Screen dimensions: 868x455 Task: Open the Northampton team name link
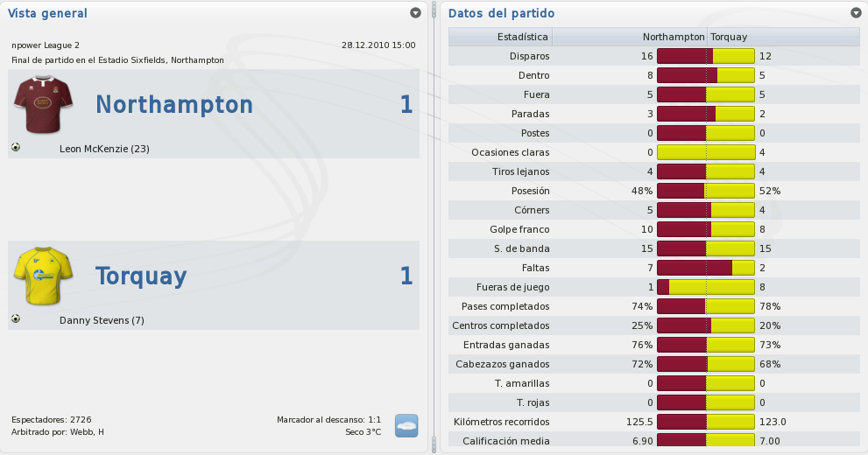(174, 104)
